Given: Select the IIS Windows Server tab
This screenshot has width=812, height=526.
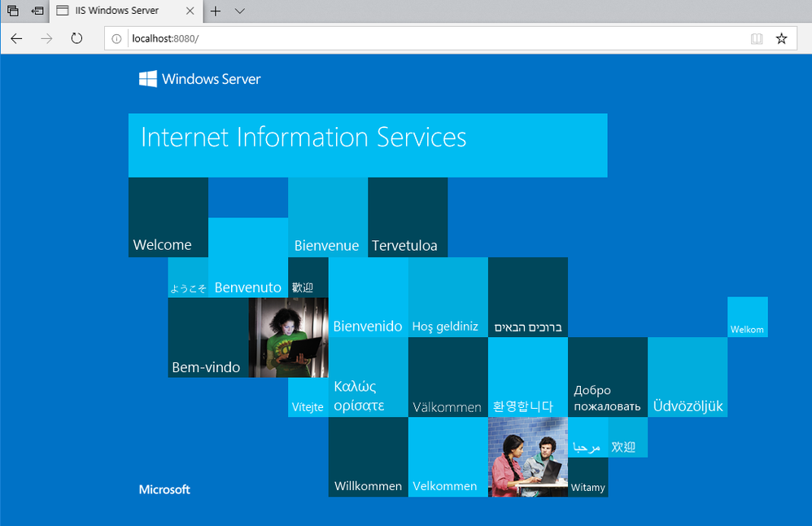Looking at the screenshot, I should (x=126, y=11).
